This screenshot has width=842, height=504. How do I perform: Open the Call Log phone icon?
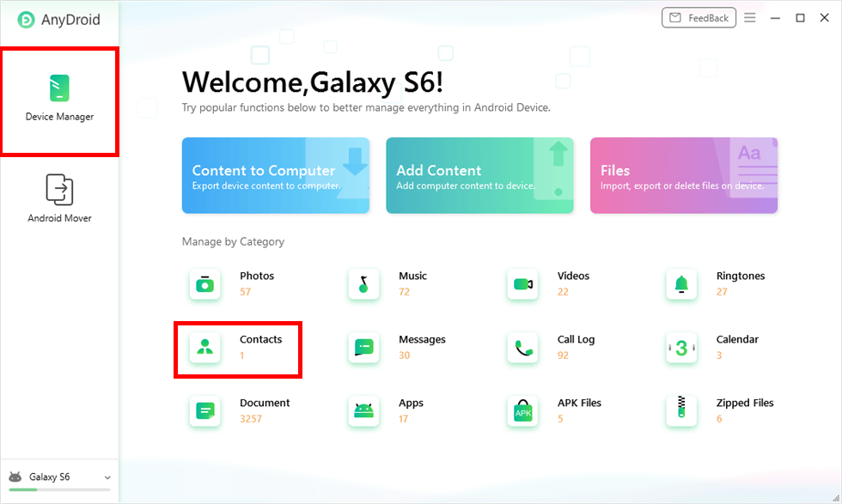click(x=522, y=347)
